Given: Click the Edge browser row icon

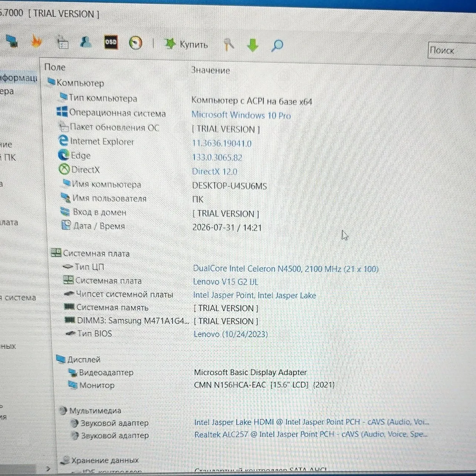Looking at the screenshot, I should click(x=64, y=155).
